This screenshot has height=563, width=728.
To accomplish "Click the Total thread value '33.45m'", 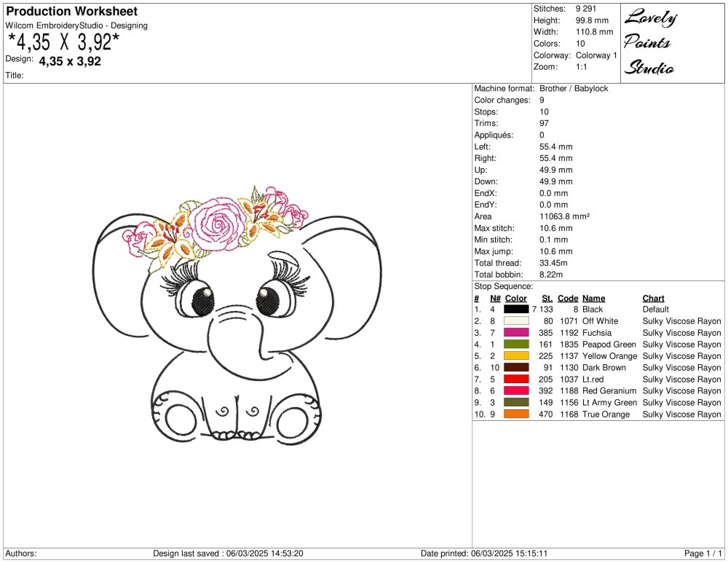I will (x=553, y=263).
